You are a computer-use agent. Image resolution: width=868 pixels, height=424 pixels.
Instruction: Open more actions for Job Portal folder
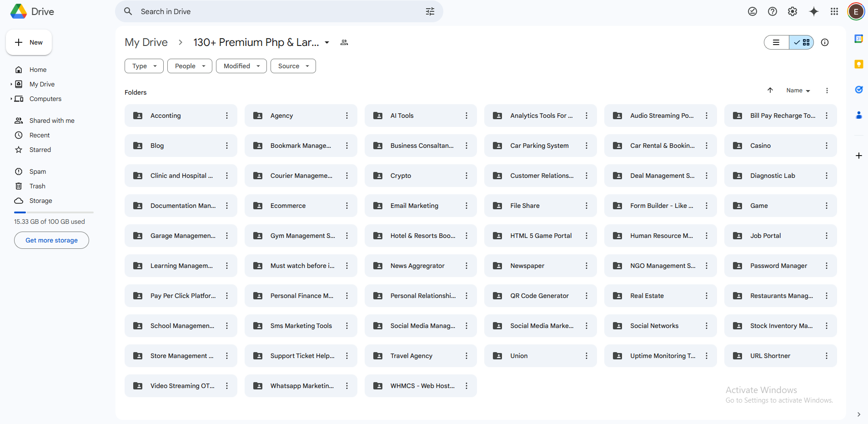click(827, 236)
